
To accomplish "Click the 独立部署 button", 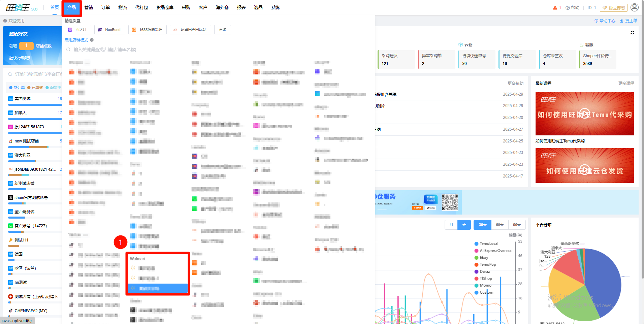I will click(613, 8).
